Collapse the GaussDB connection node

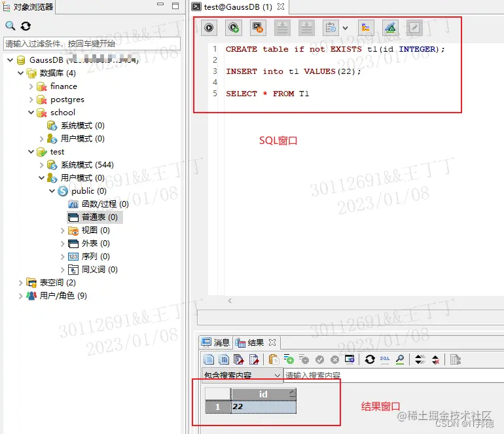(x=10, y=60)
